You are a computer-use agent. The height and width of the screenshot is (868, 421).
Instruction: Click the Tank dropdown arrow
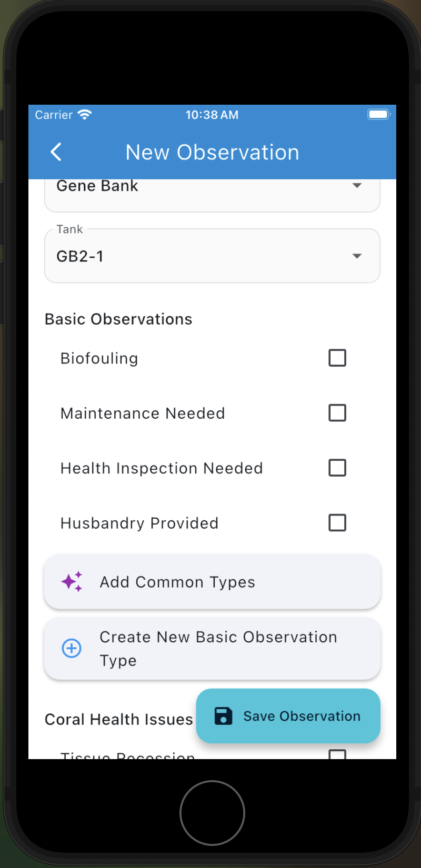(357, 256)
